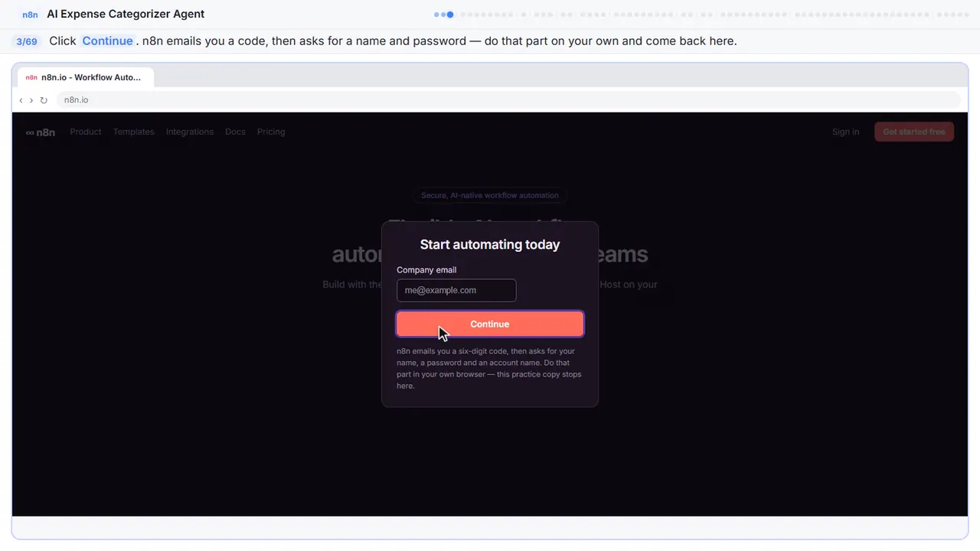Click the "Company email" label
Image resolution: width=980 pixels, height=551 pixels.
pos(426,269)
